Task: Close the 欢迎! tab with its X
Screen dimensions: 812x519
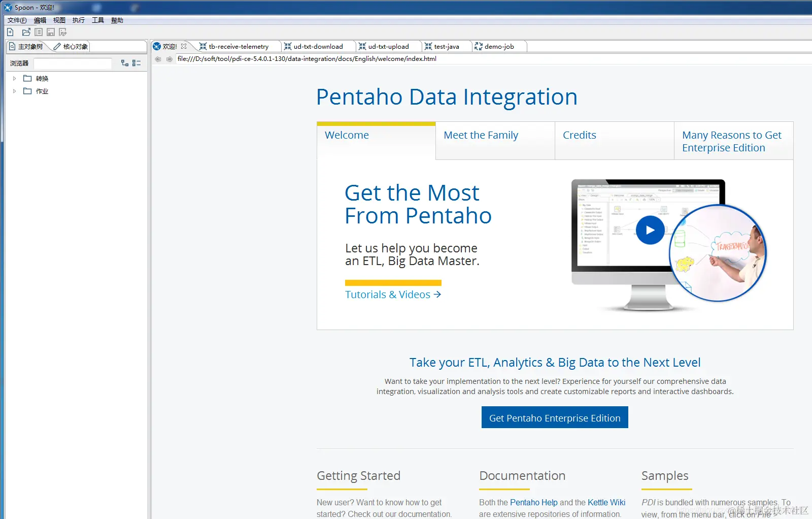Action: coord(184,46)
